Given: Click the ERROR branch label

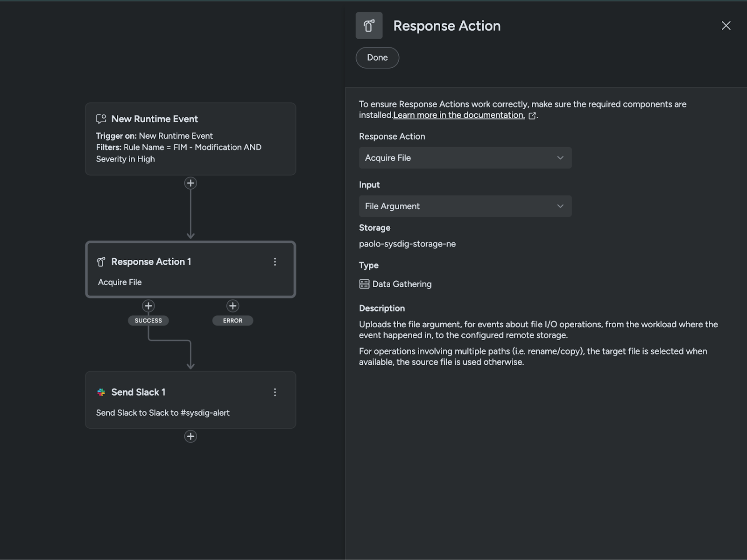Looking at the screenshot, I should tap(233, 320).
